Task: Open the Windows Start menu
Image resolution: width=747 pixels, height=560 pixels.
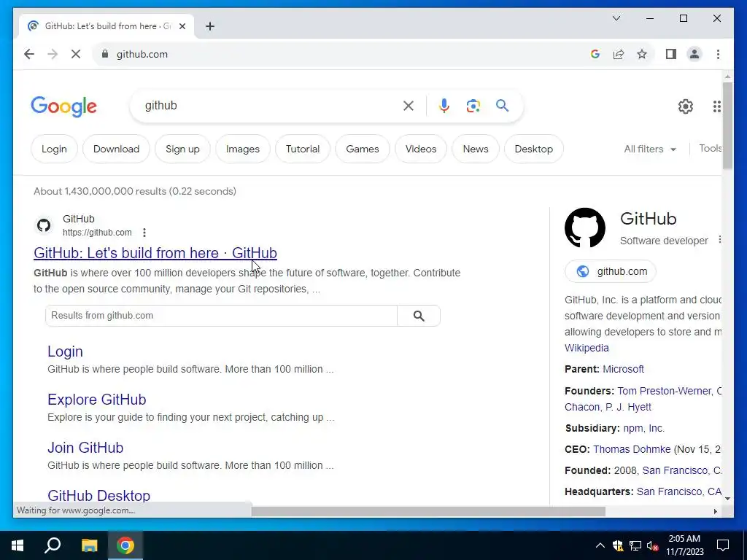Action: (18, 545)
